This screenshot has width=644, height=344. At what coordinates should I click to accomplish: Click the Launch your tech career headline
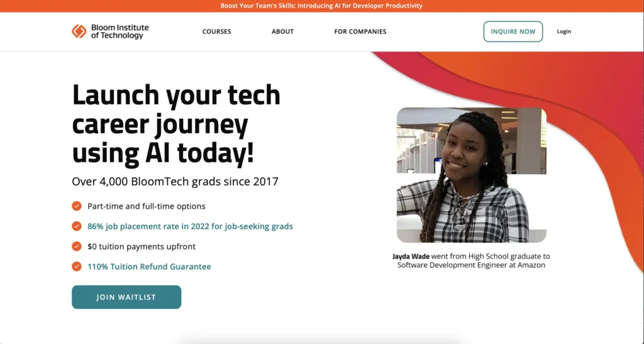tap(176, 124)
